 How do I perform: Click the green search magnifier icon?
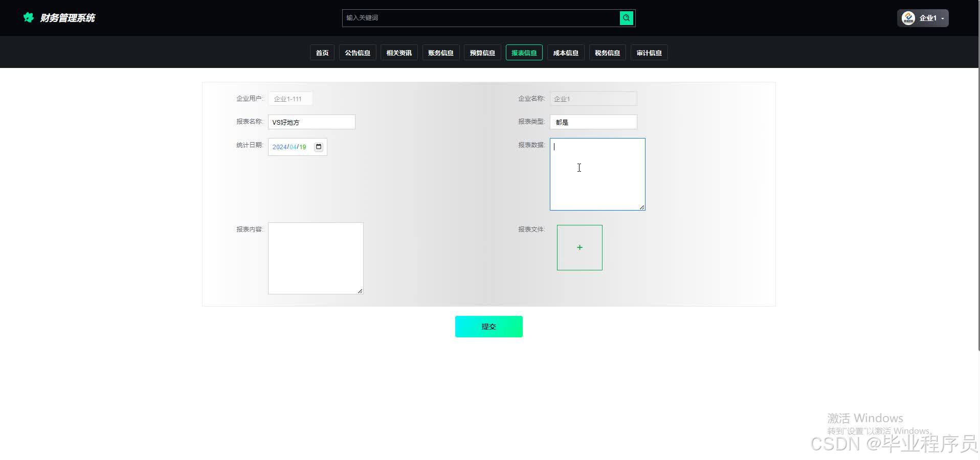click(627, 18)
